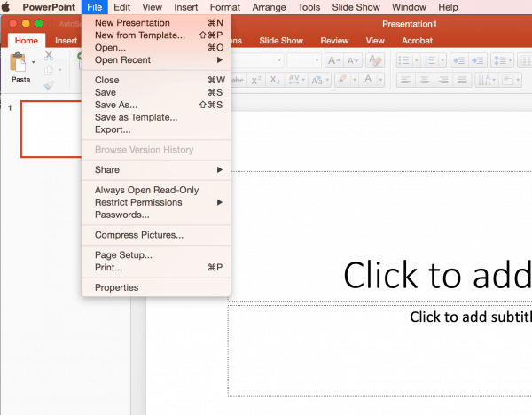Viewport: 532px width, 415px height.
Task: Open the font color dropdown arrow
Action: [380, 81]
